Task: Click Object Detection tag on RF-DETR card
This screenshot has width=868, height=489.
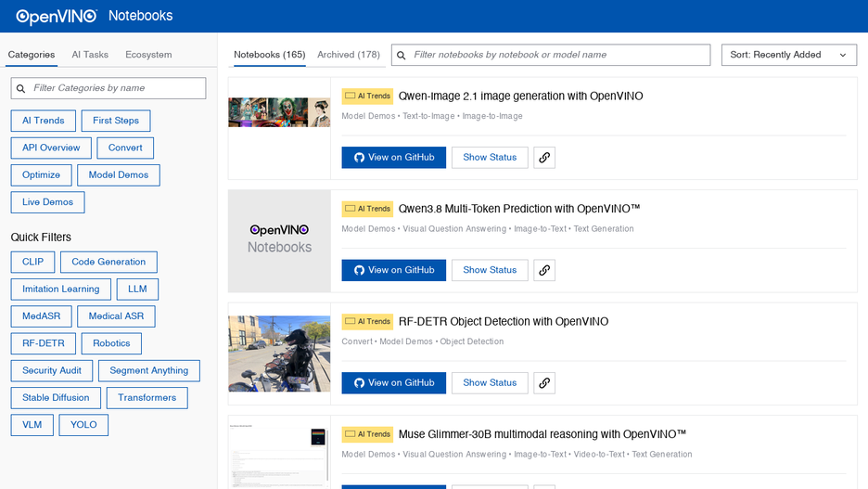Action: click(x=472, y=341)
